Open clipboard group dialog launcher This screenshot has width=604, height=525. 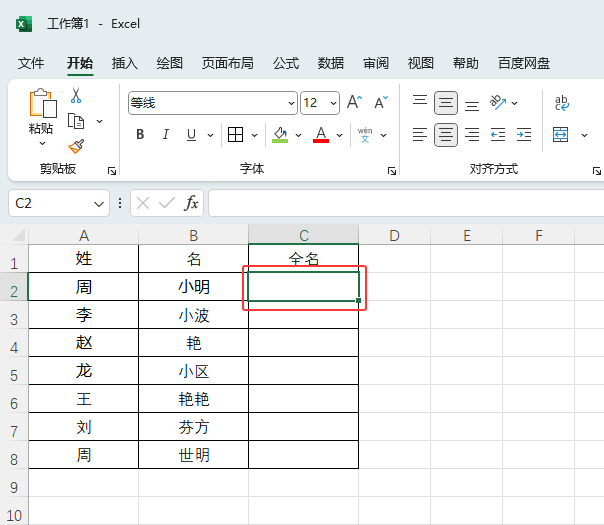pyautogui.click(x=112, y=171)
